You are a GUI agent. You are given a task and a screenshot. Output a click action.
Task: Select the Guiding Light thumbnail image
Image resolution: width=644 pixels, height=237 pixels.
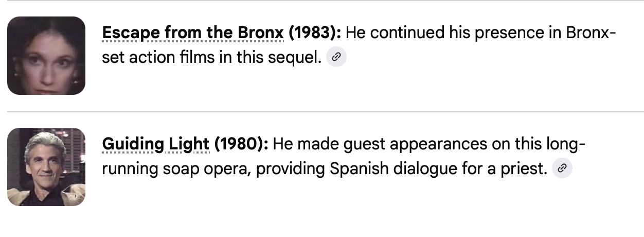[46, 166]
